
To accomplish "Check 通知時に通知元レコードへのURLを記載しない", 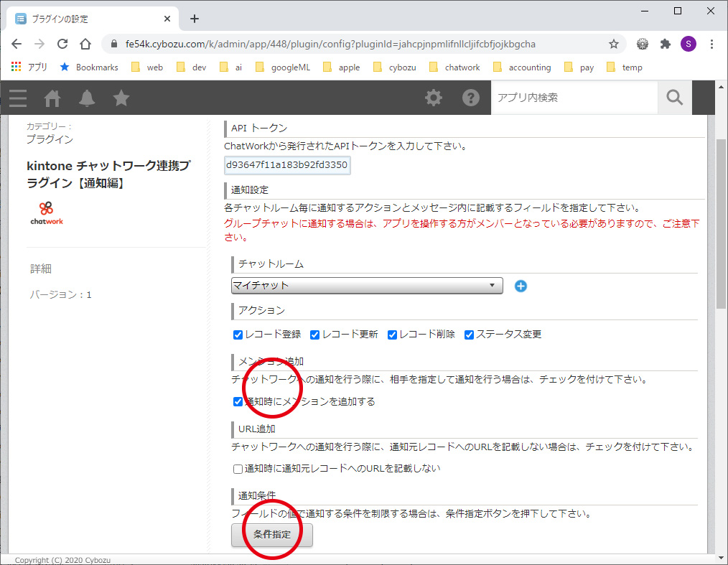I will pos(238,469).
